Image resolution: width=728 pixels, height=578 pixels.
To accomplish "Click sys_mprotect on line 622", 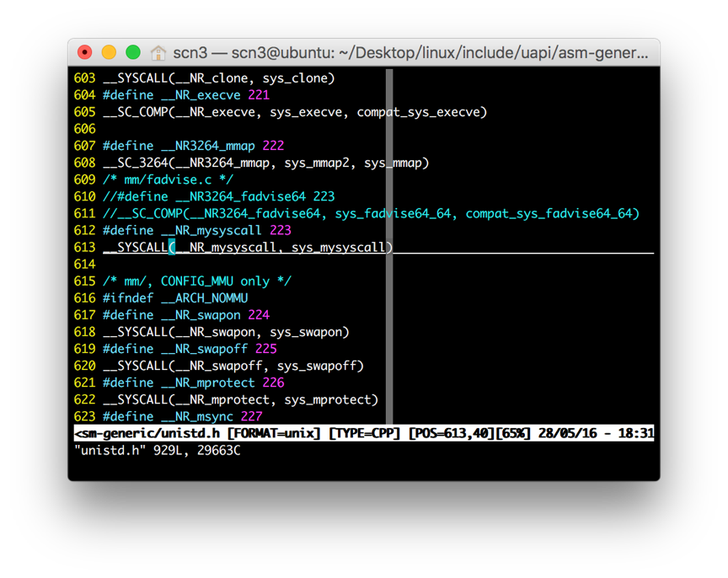I will click(x=327, y=399).
